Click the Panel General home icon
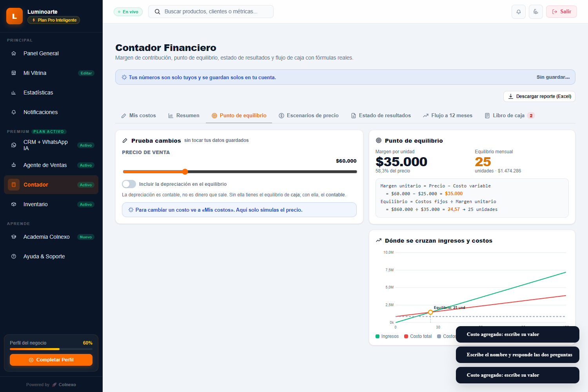588x392 pixels. click(14, 53)
